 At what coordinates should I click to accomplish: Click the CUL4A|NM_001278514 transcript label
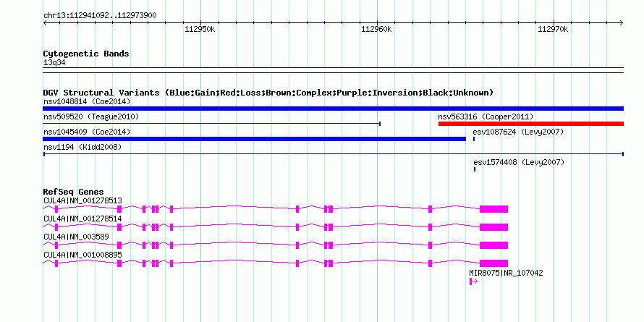82,219
